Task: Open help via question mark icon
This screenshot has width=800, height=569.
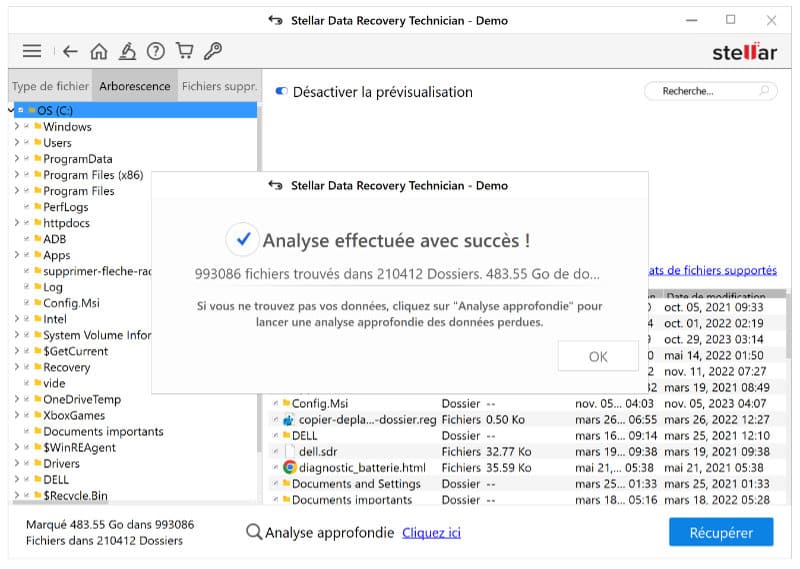Action: (155, 51)
